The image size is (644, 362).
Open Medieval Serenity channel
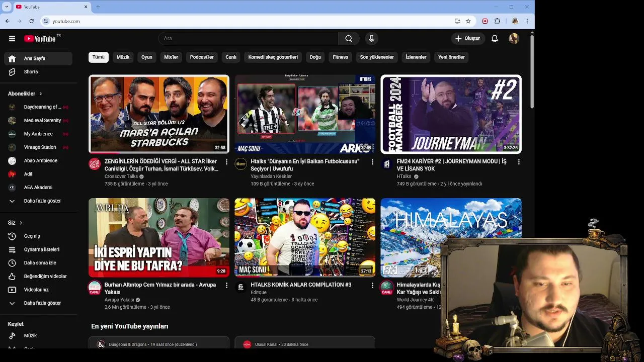(38, 121)
